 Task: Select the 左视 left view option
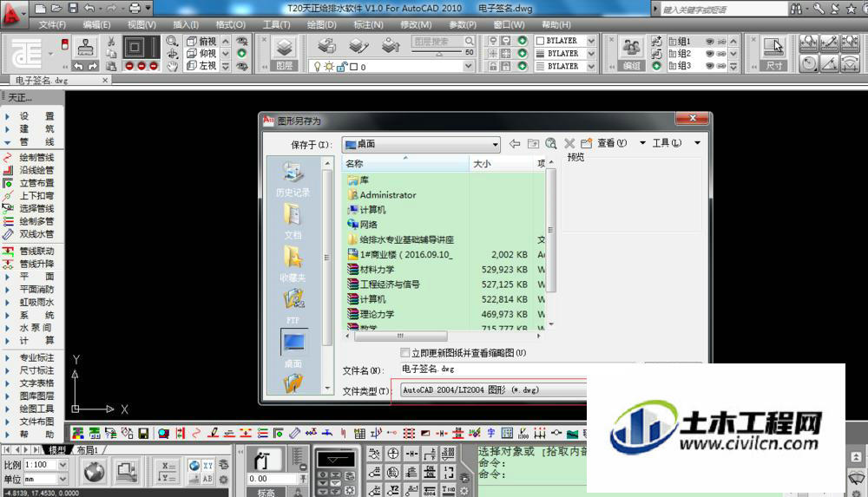(202, 66)
